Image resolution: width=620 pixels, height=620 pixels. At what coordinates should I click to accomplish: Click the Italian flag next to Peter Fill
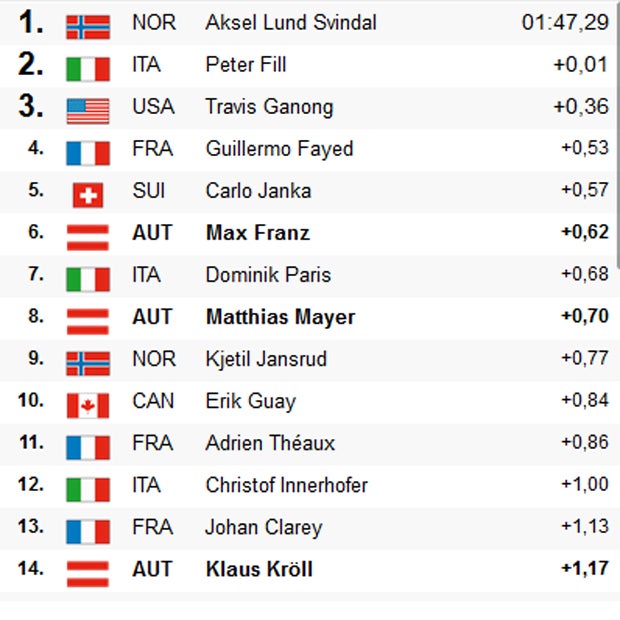88,68
